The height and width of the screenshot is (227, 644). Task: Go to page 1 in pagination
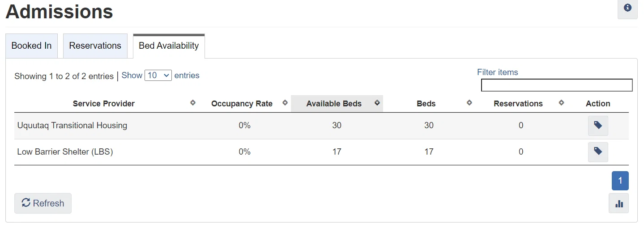point(620,181)
